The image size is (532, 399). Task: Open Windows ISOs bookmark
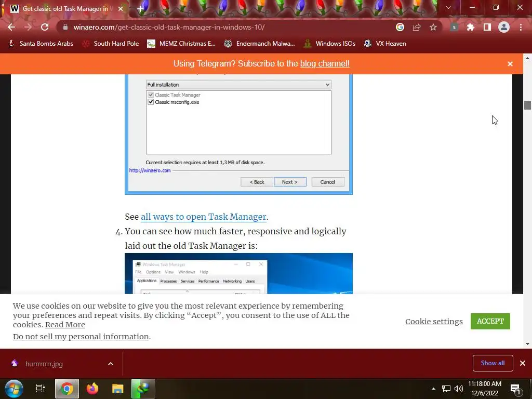(329, 44)
